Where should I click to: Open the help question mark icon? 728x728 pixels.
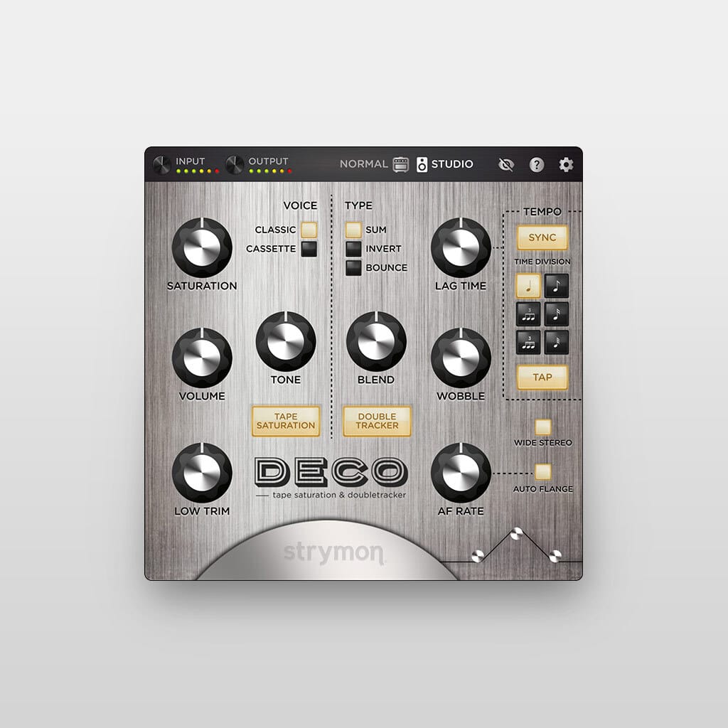[x=537, y=165]
